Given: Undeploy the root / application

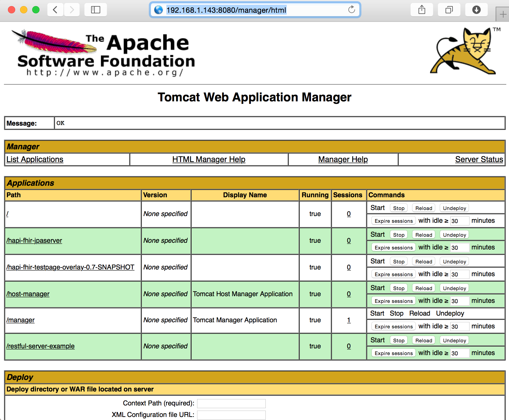Looking at the screenshot, I should [x=454, y=208].
